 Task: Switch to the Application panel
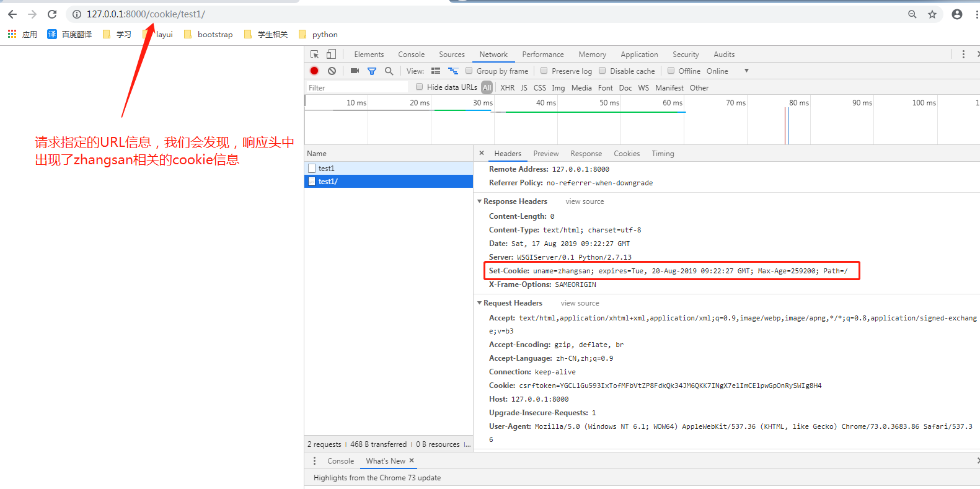point(639,55)
